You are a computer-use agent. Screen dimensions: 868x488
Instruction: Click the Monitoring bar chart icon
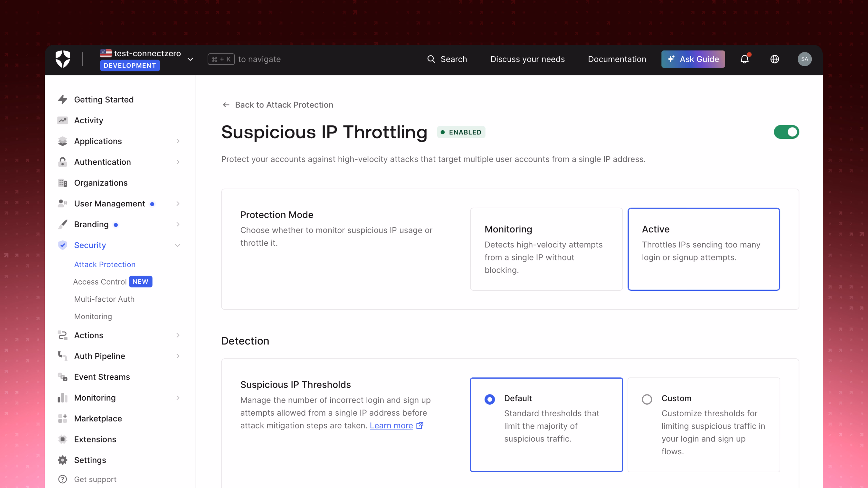(62, 398)
